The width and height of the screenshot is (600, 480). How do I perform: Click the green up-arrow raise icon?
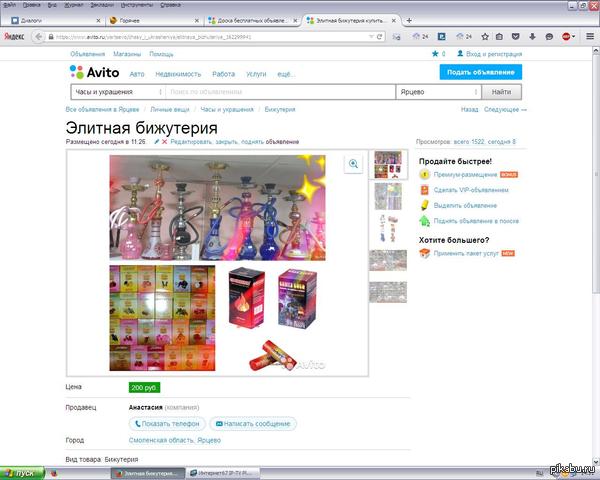(x=424, y=221)
